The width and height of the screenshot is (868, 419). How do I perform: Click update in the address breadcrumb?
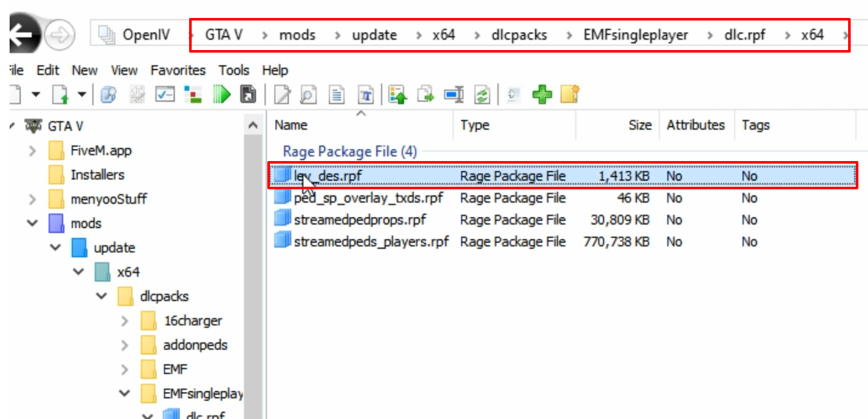tap(374, 35)
